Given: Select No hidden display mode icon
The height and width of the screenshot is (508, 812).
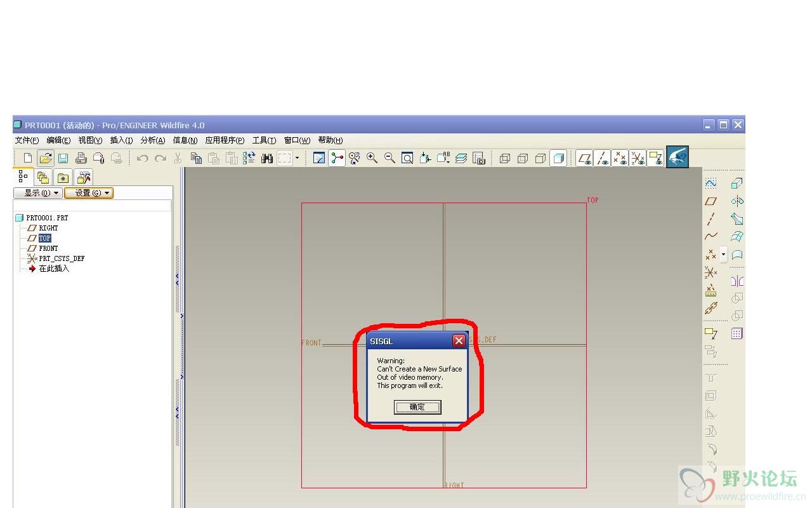Looking at the screenshot, I should click(x=540, y=158).
